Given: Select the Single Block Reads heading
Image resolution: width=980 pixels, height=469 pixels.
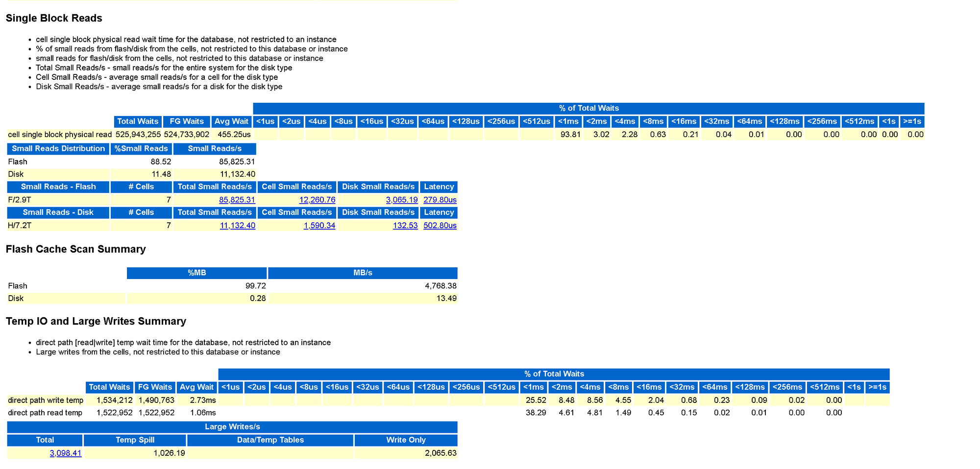Looking at the screenshot, I should pyautogui.click(x=54, y=18).
